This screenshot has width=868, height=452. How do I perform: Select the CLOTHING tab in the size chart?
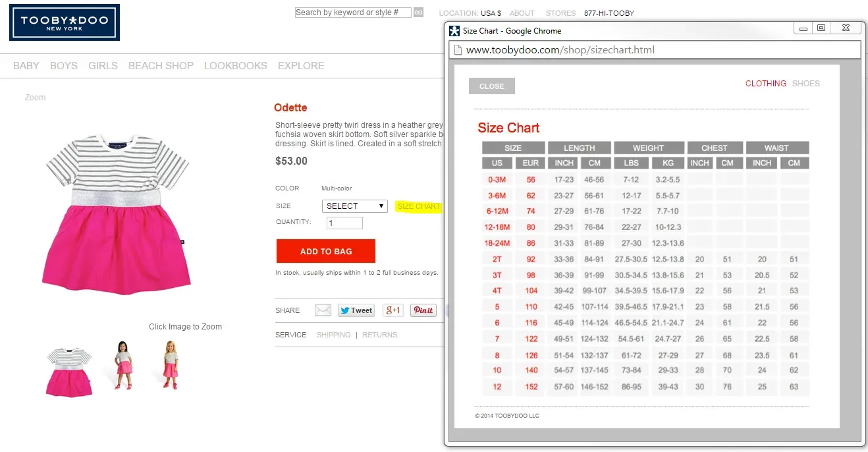[765, 83]
